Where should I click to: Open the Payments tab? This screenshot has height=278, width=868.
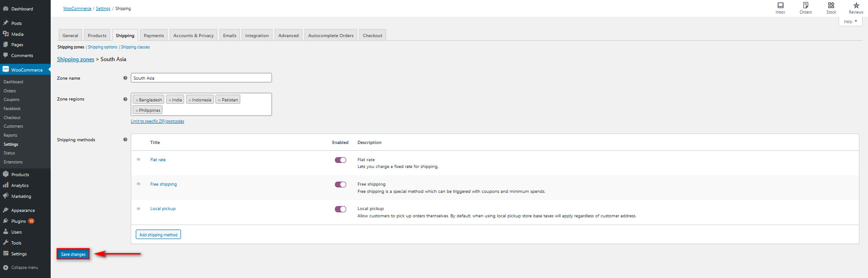[154, 35]
